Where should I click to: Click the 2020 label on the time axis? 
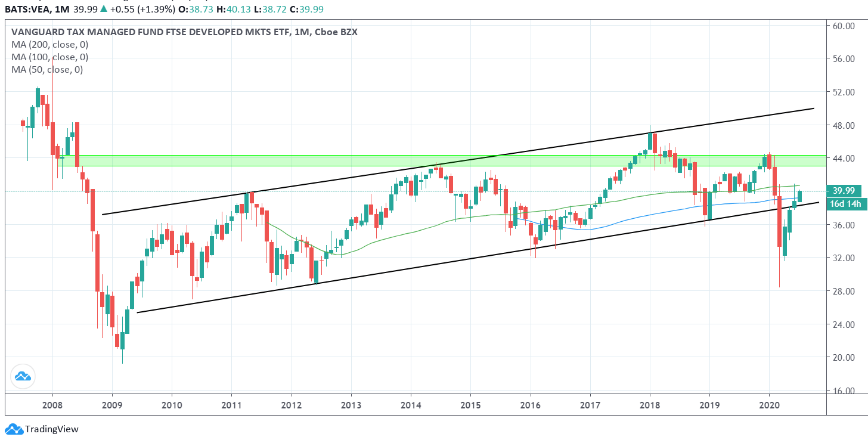click(x=769, y=405)
